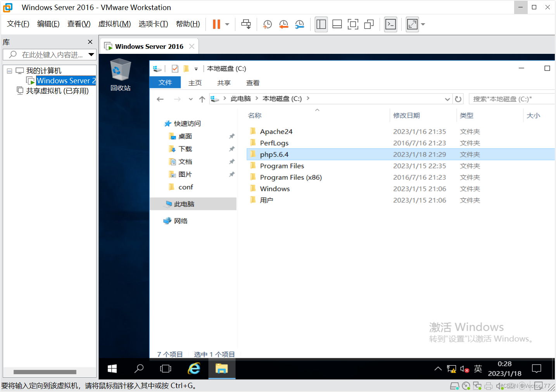Open the guest Windows Start button

point(112,369)
